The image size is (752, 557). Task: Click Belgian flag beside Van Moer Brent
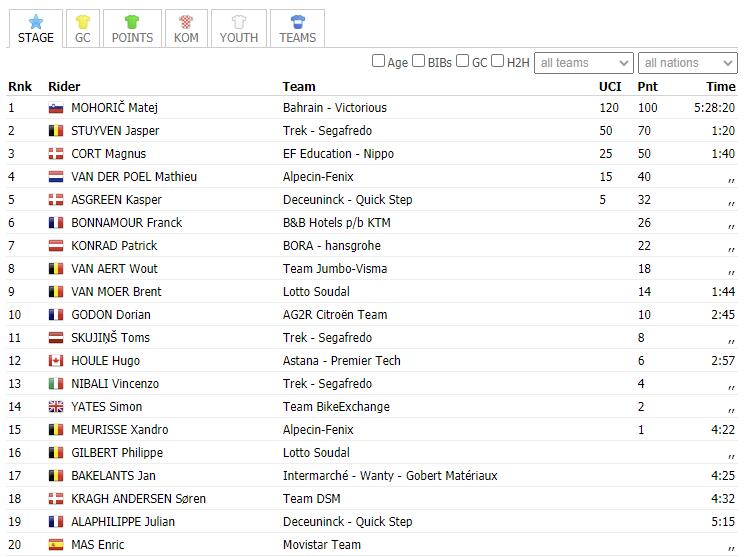coord(56,292)
